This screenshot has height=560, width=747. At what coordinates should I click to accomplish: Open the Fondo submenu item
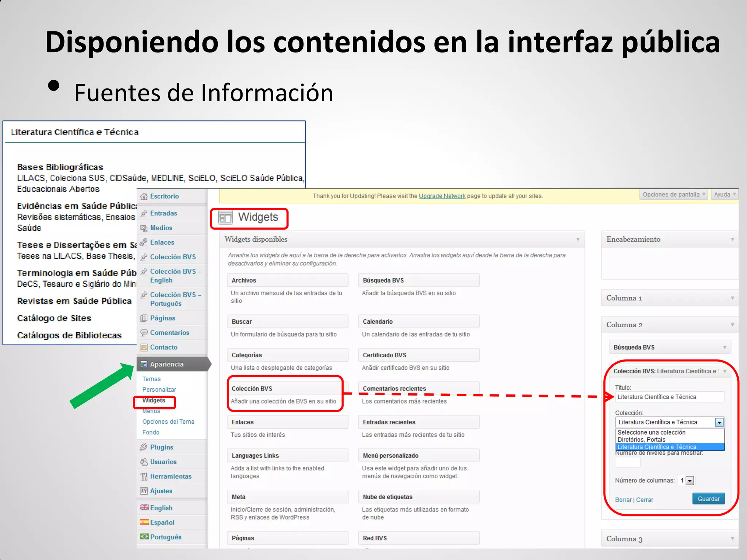click(151, 432)
